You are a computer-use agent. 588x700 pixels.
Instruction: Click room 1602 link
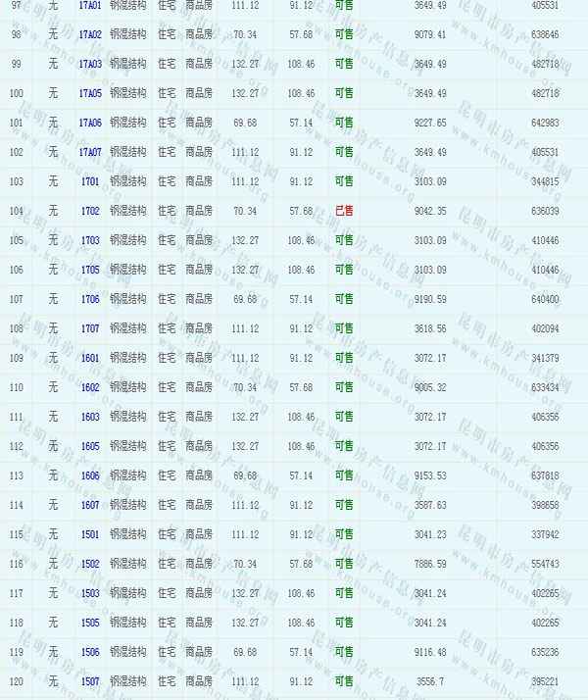[x=90, y=388]
